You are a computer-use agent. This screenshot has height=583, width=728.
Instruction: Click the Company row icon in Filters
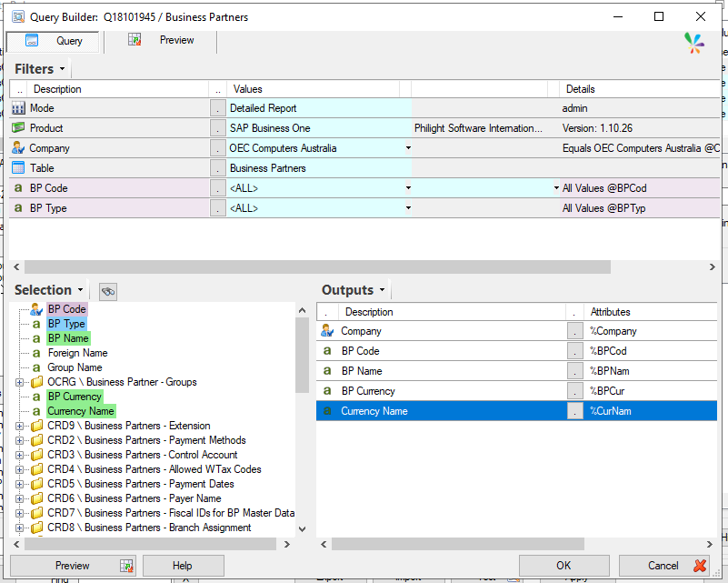coord(18,147)
